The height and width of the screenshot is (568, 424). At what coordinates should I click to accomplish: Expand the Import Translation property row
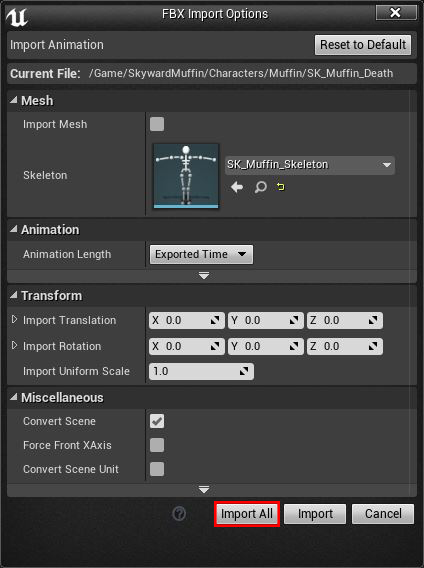(14, 320)
